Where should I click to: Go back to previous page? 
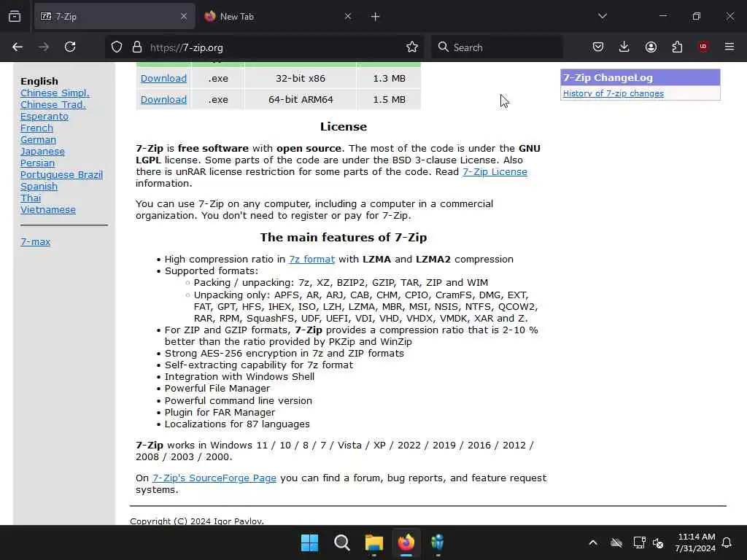18,47
